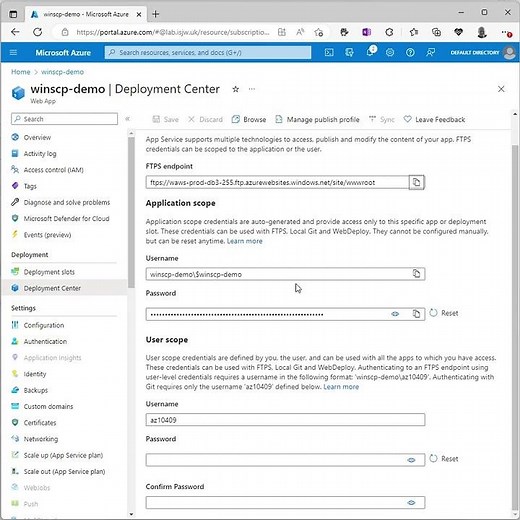Open browser settings and more menu

pyautogui.click(x=506, y=32)
